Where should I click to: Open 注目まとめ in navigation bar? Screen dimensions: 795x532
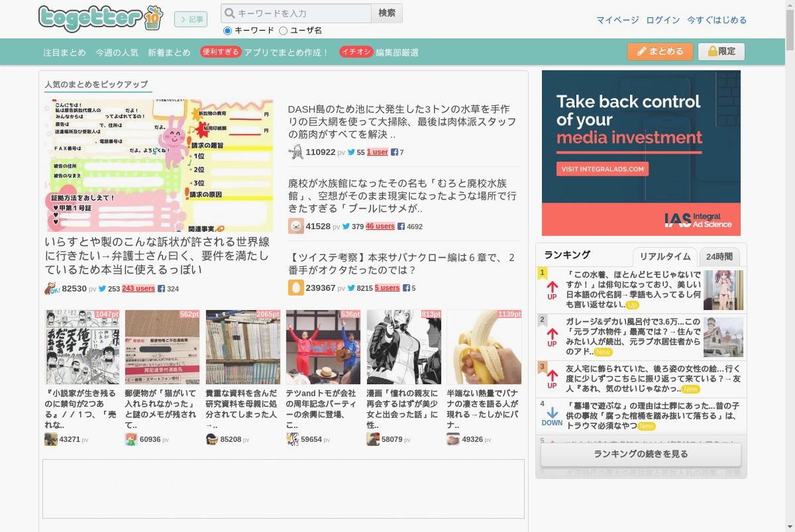point(64,52)
